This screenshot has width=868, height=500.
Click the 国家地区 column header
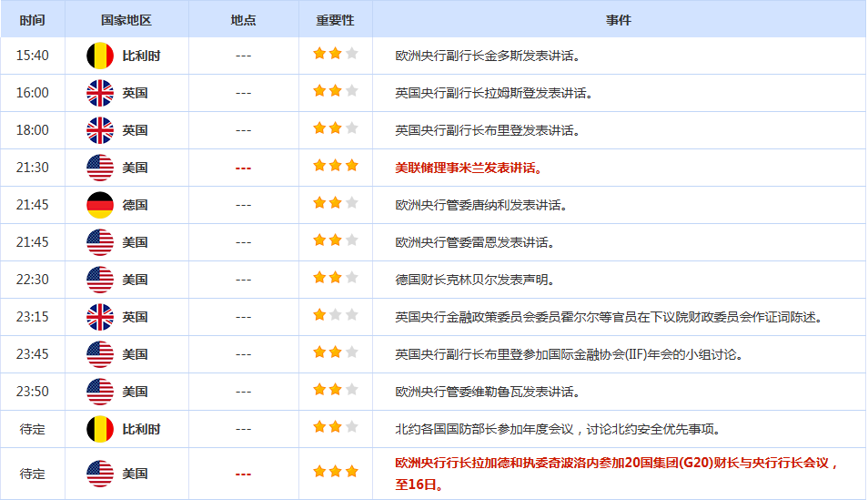tap(126, 20)
